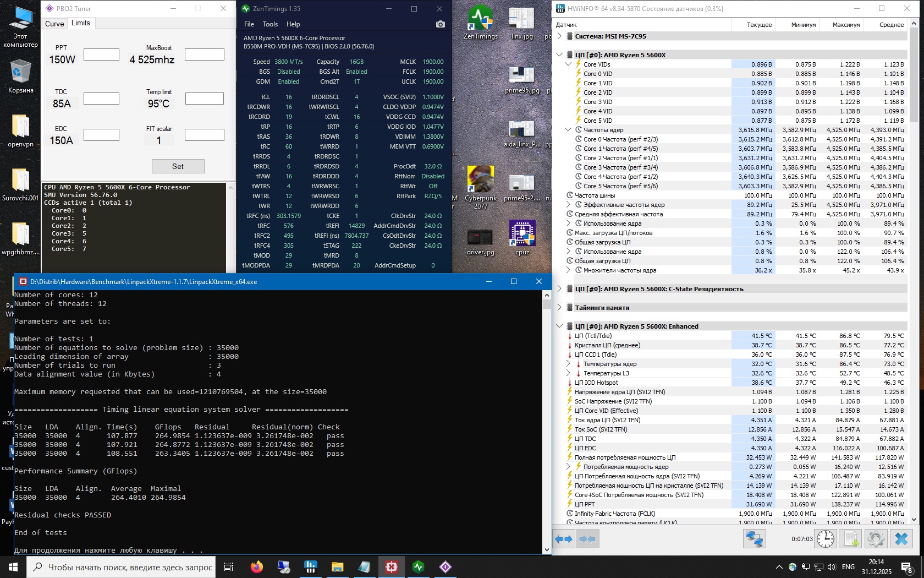Expand the Температуры ядер row

(568, 364)
